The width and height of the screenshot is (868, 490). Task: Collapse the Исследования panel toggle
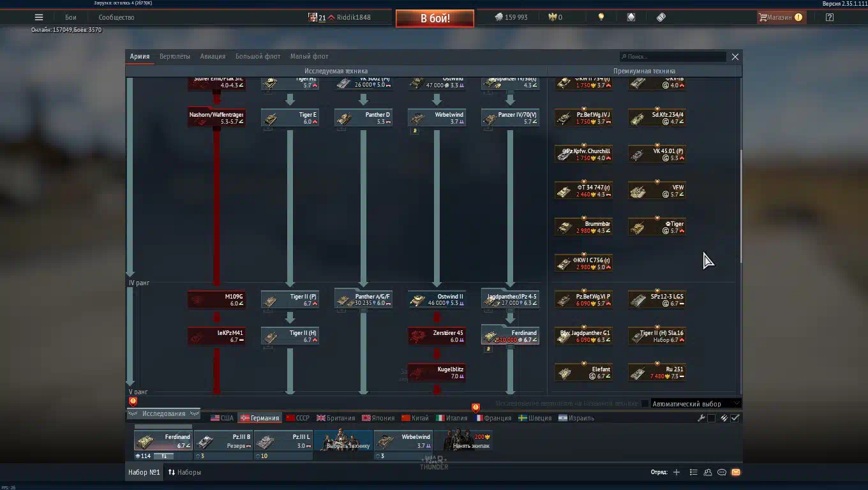[163, 413]
